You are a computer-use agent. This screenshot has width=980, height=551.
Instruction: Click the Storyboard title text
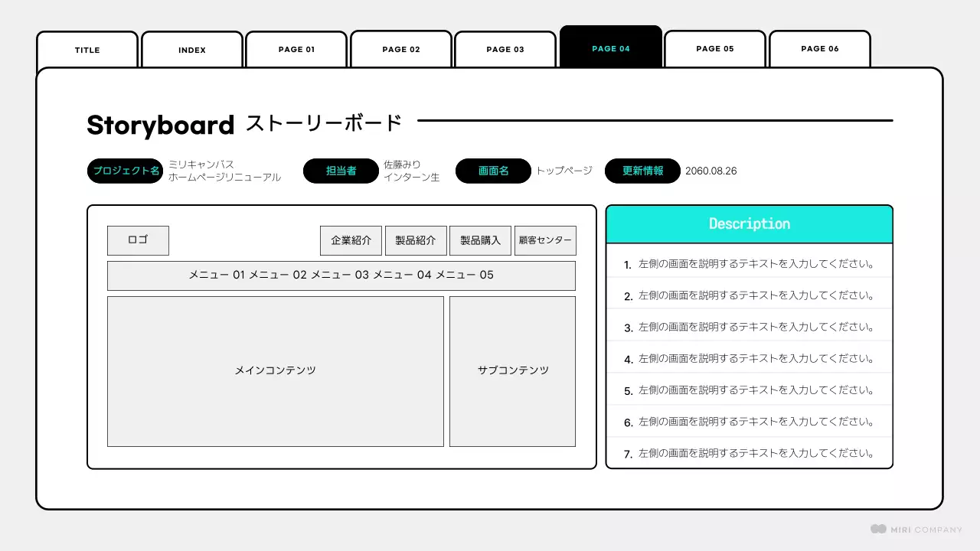[x=160, y=125]
